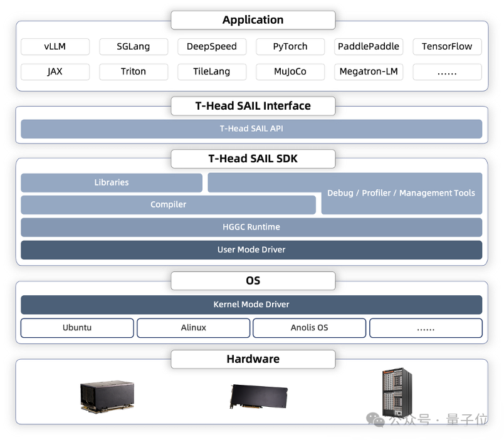Click the ellipsis box beside Anolis OS
This screenshot has width=504, height=440.
click(x=426, y=328)
